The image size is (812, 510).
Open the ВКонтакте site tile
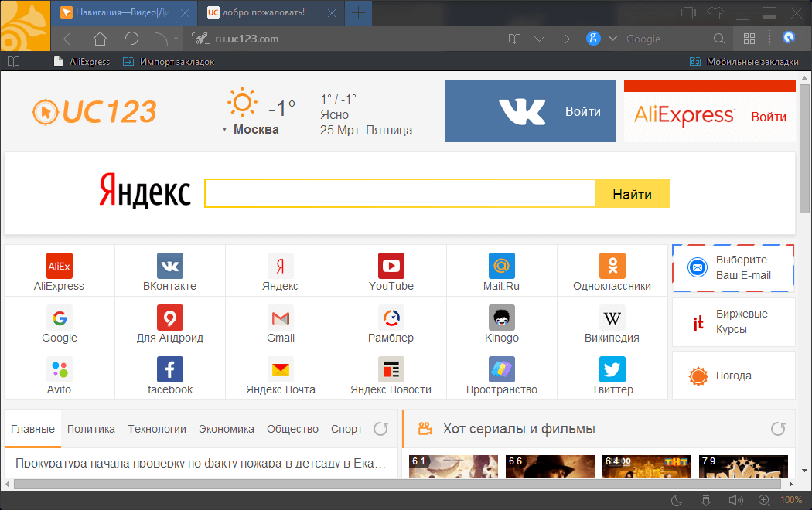170,271
